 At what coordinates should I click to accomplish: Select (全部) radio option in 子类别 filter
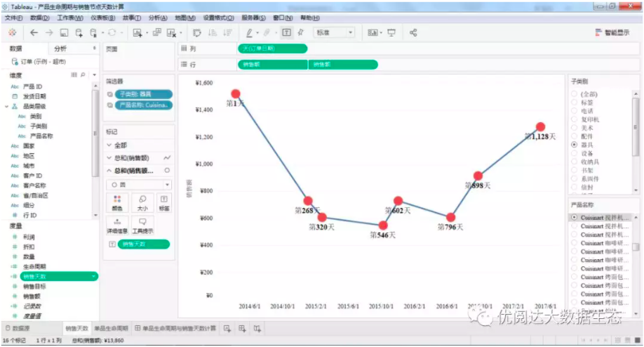click(574, 94)
